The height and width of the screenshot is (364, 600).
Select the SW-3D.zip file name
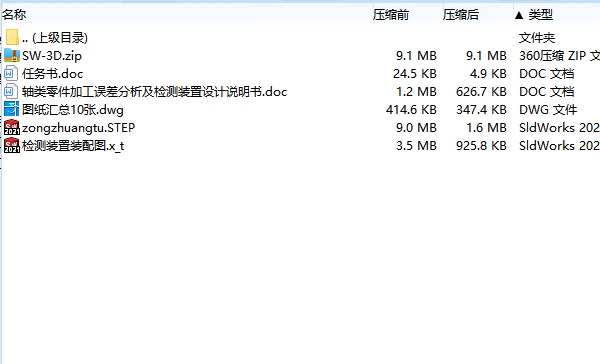[52, 55]
